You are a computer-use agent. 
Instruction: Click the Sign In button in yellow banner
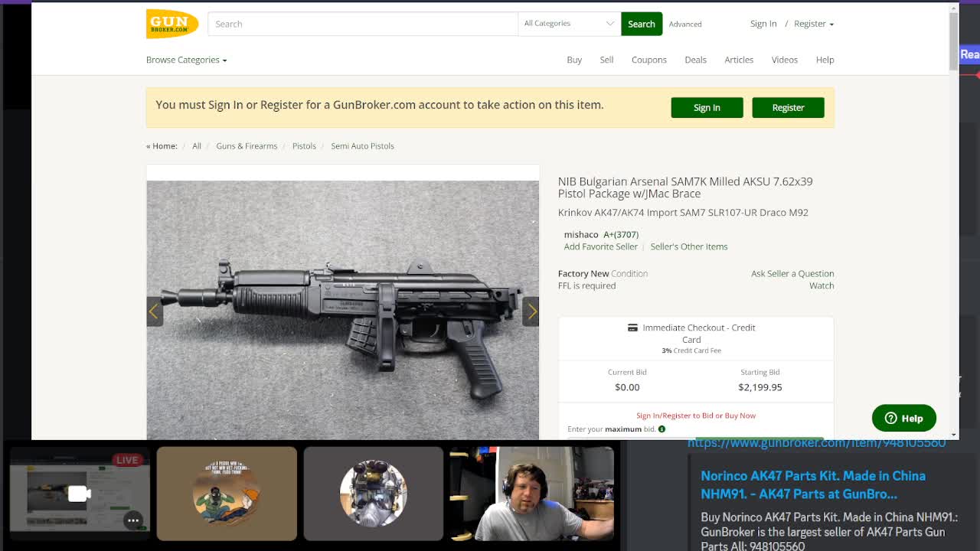(x=707, y=108)
